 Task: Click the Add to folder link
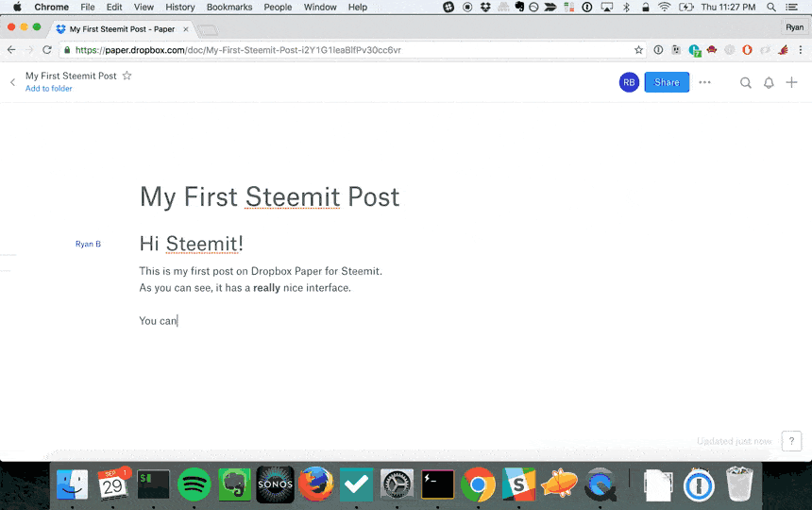49,89
